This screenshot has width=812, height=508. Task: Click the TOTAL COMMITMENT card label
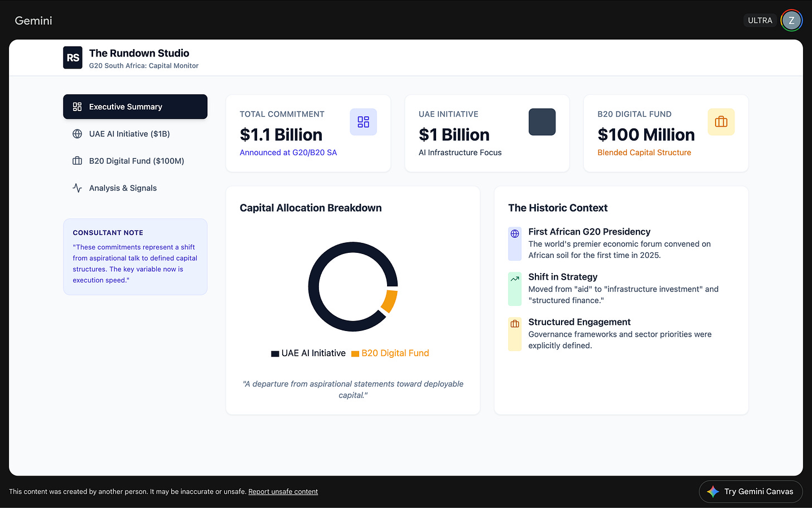point(282,114)
